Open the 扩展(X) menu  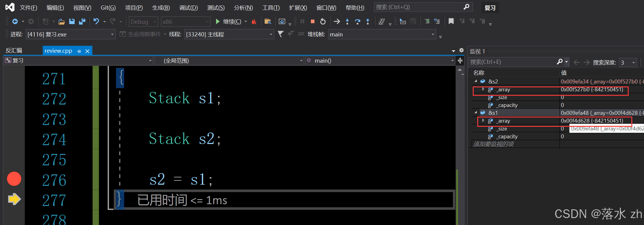pyautogui.click(x=298, y=8)
